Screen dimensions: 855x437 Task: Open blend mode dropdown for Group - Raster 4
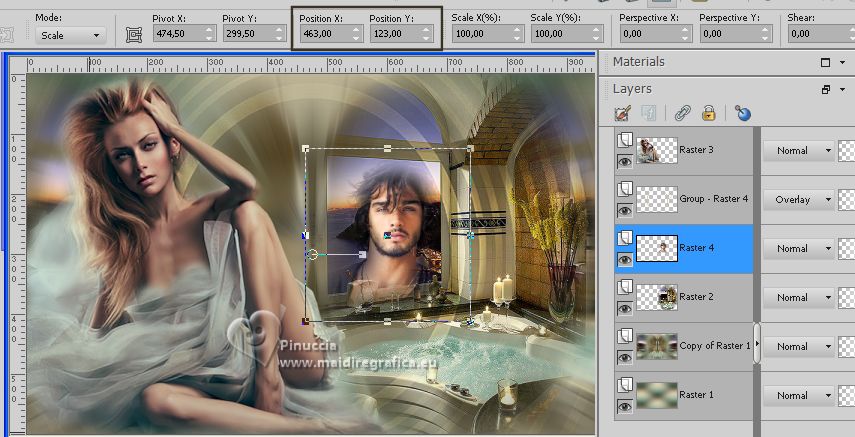(x=798, y=199)
